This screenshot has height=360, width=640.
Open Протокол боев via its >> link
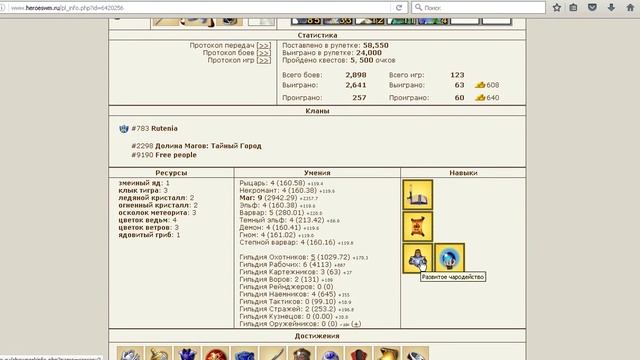(x=264, y=53)
